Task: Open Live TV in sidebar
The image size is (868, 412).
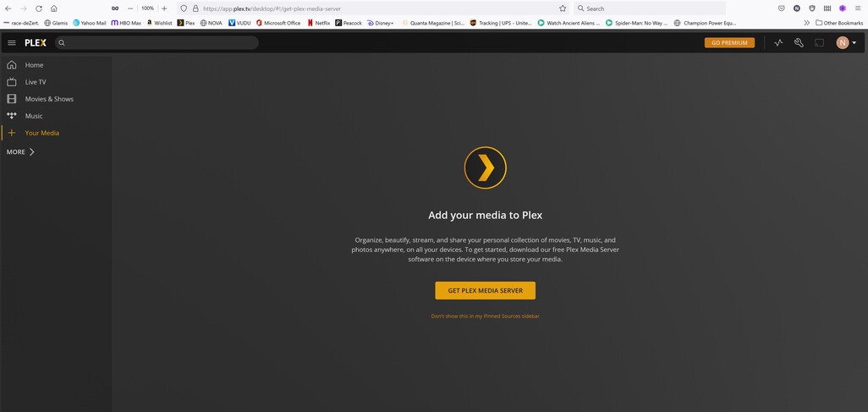Action: click(x=36, y=82)
